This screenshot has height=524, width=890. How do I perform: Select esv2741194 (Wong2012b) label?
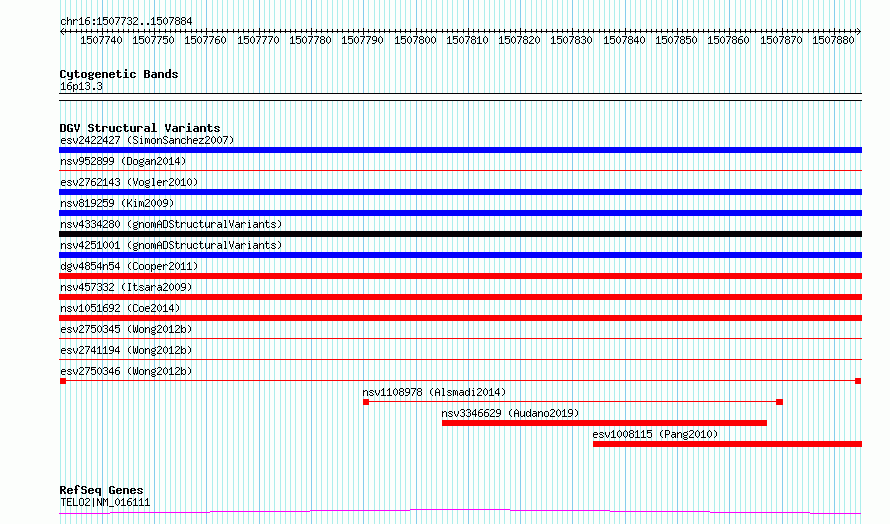(126, 350)
